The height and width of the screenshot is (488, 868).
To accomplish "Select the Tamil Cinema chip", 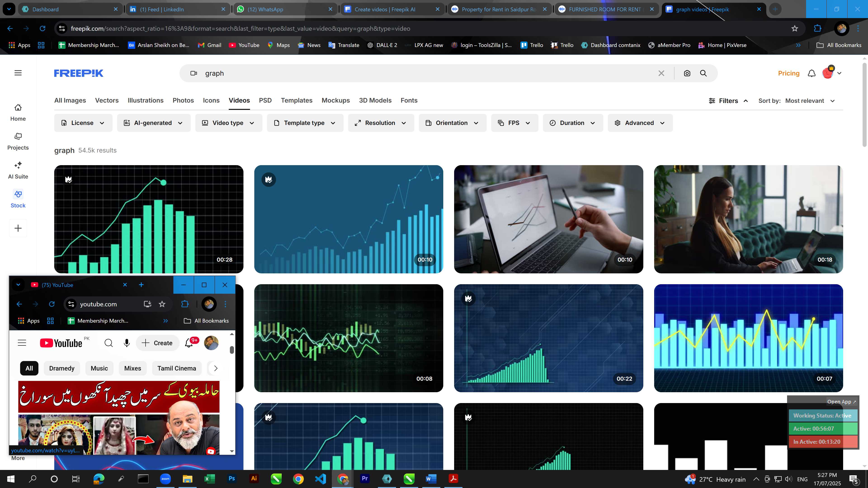I will (177, 368).
